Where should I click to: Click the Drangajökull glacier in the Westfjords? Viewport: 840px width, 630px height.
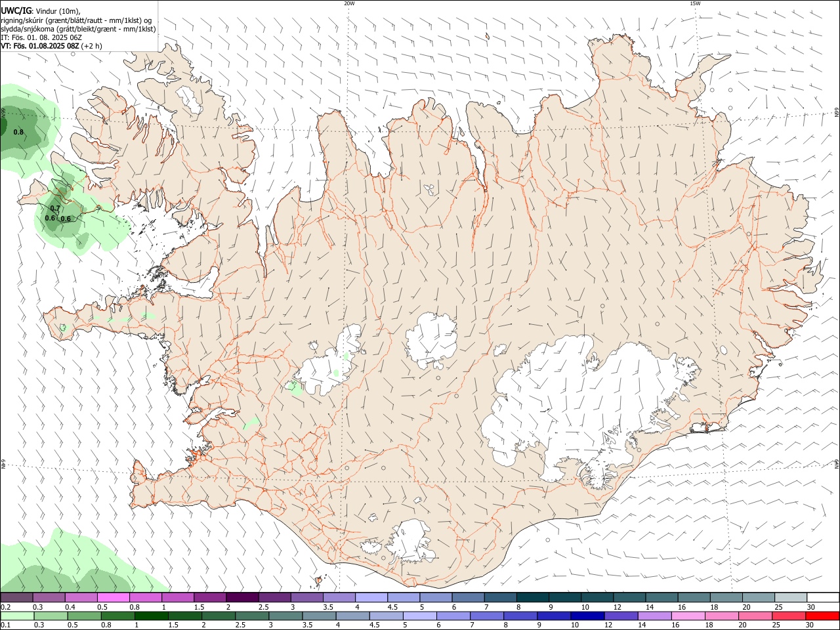[190, 98]
